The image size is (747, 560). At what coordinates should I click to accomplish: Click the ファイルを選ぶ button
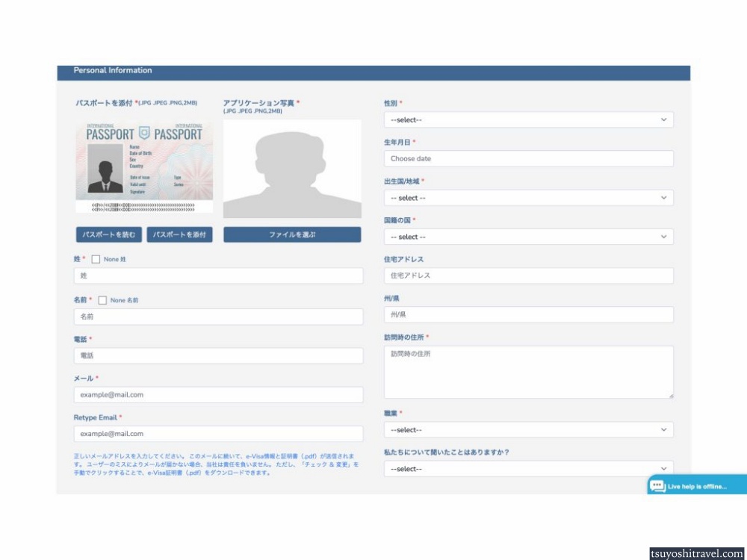[x=292, y=234]
